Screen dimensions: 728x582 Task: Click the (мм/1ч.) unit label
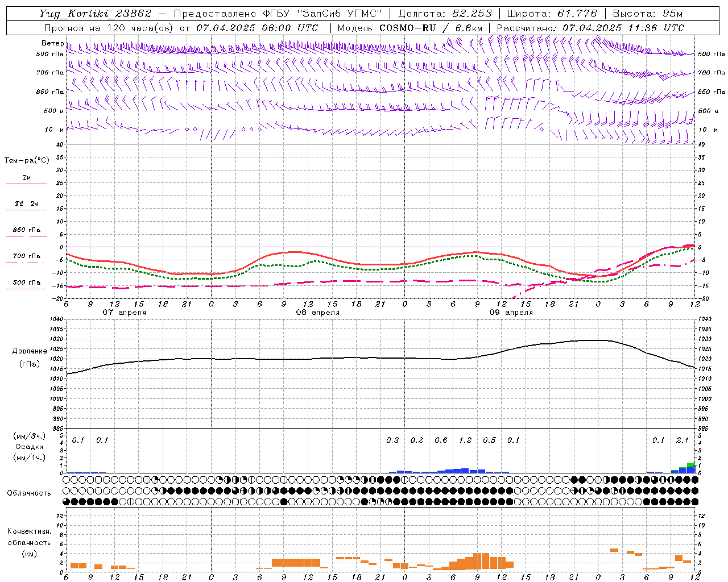click(30, 458)
